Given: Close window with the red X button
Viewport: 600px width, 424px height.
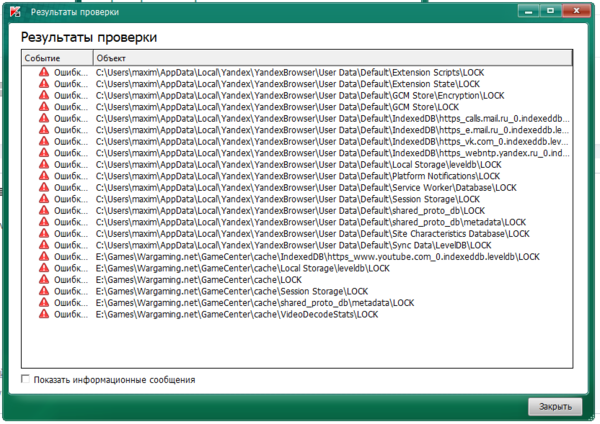Looking at the screenshot, I should 576,11.
